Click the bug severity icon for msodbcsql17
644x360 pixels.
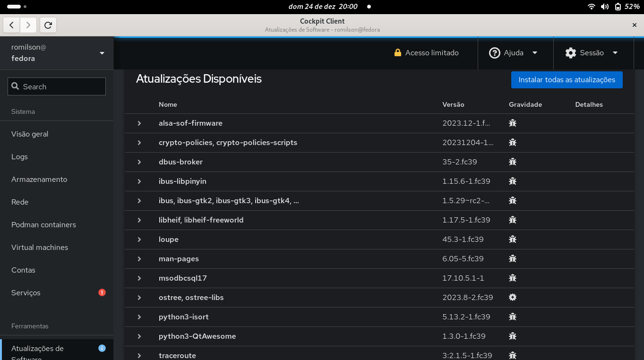point(513,278)
